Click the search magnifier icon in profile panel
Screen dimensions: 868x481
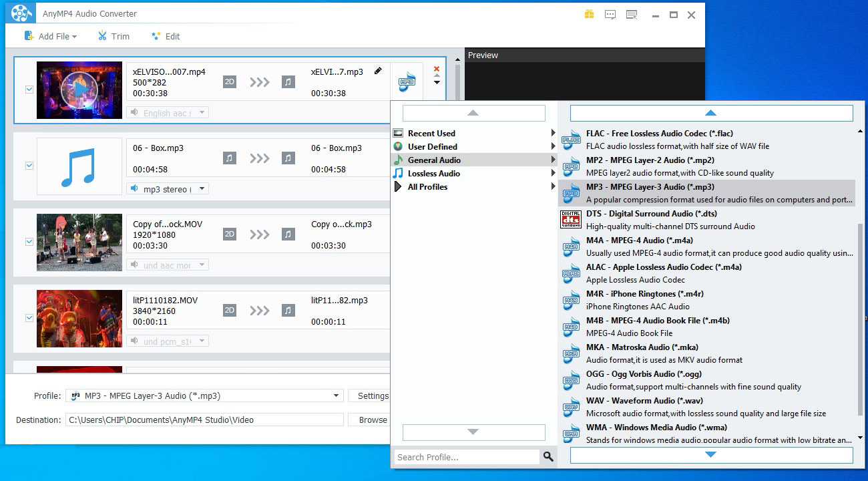coord(548,457)
